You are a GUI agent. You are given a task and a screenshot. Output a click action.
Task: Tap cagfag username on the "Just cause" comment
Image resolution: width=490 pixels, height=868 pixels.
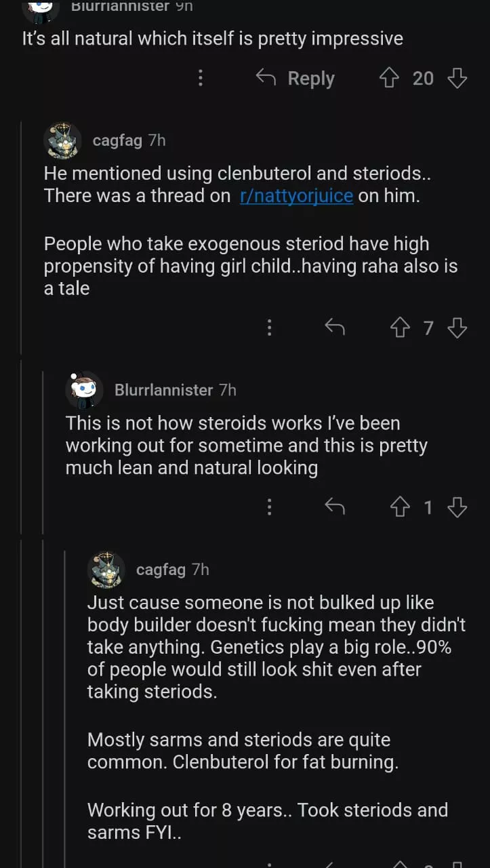(161, 570)
